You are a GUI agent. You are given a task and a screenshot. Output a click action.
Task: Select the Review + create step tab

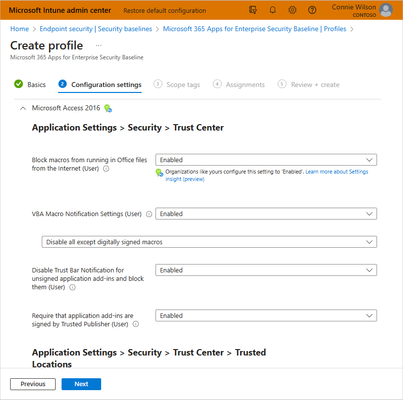(x=308, y=85)
